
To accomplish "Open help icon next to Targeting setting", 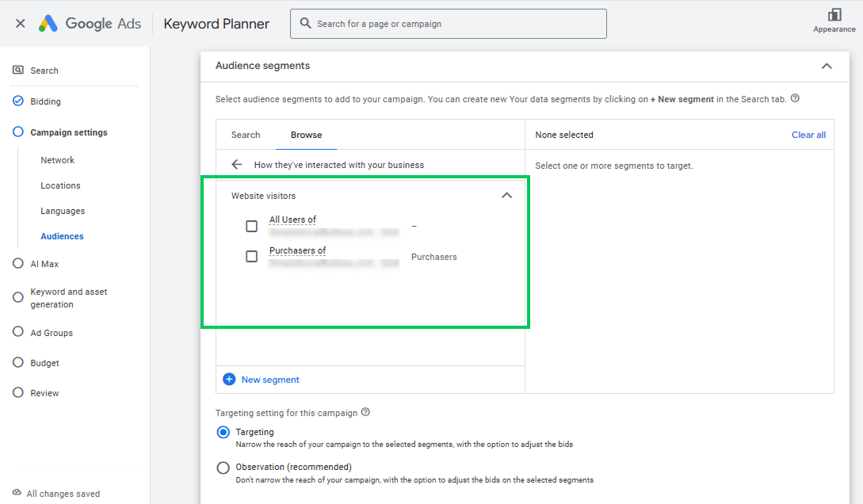I will pos(365,412).
